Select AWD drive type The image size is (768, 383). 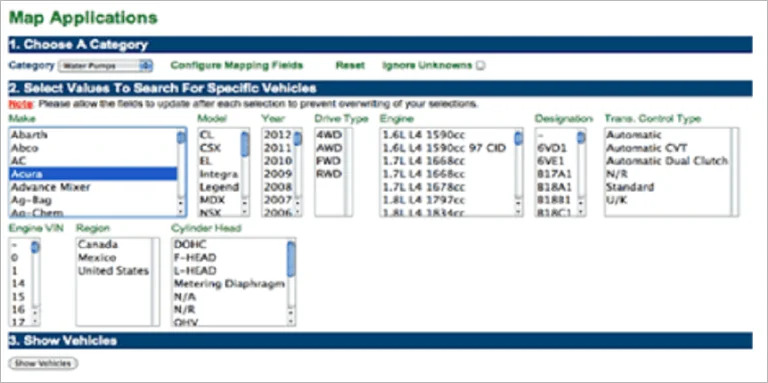click(x=330, y=148)
